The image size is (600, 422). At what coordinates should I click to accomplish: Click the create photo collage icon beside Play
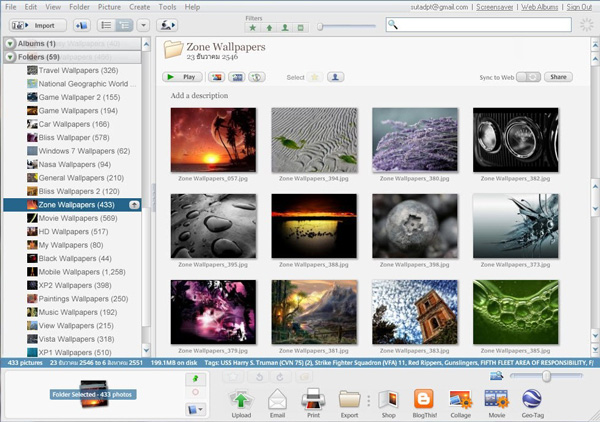pos(217,77)
